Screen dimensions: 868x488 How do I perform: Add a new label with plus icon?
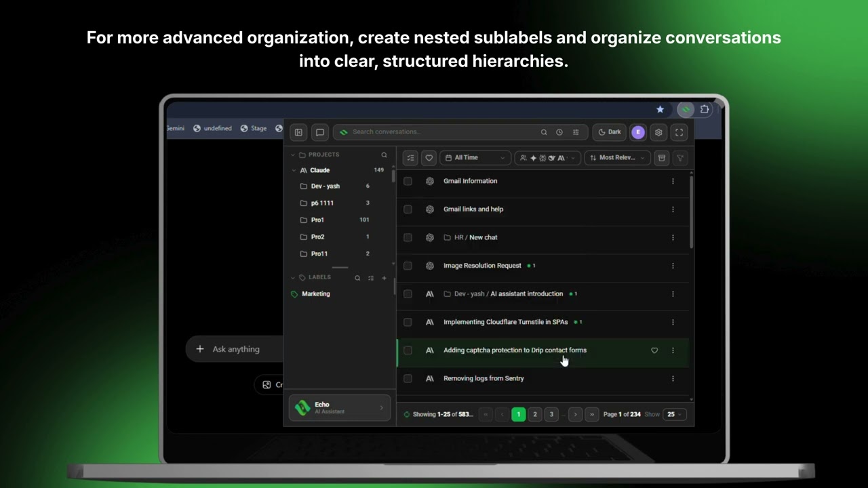[x=384, y=278]
